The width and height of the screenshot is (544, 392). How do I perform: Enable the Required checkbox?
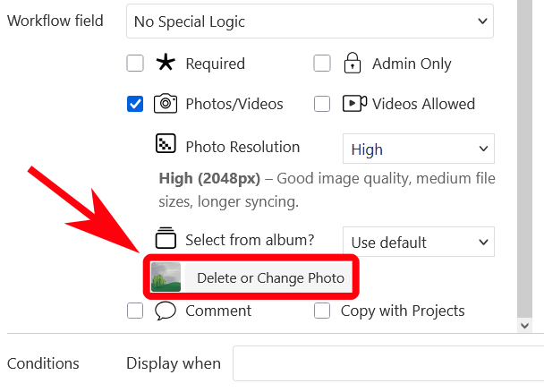click(135, 64)
